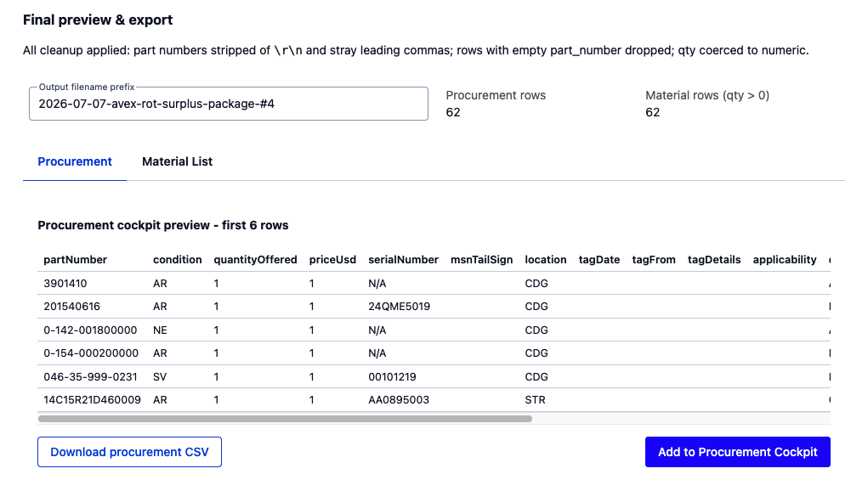Click the Final preview & export heading
The width and height of the screenshot is (868, 491).
click(x=98, y=20)
